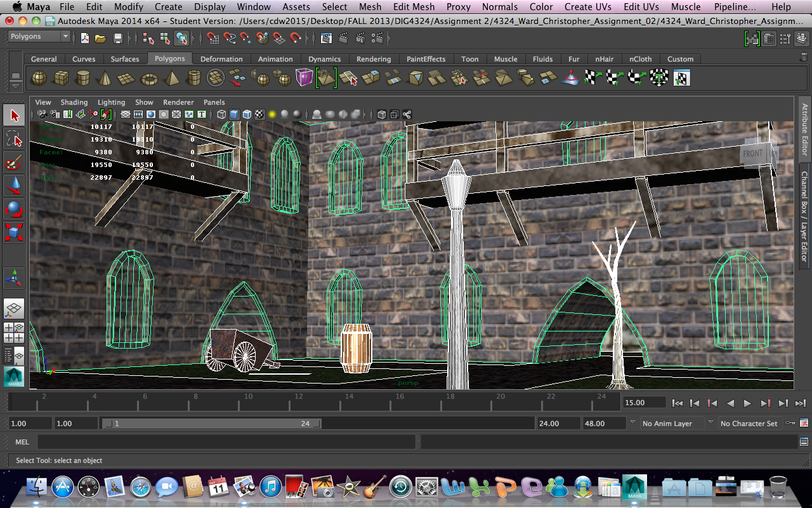The height and width of the screenshot is (508, 812).
Task: Toggle snap to grids magnet
Action: pos(213,38)
